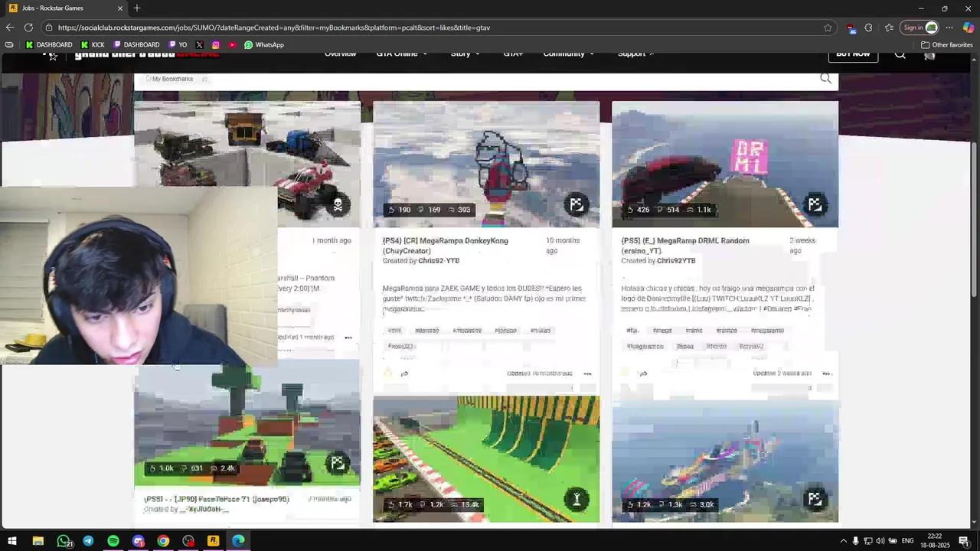The height and width of the screenshot is (551, 980).
Task: Expand the Story nav menu
Action: (465, 54)
